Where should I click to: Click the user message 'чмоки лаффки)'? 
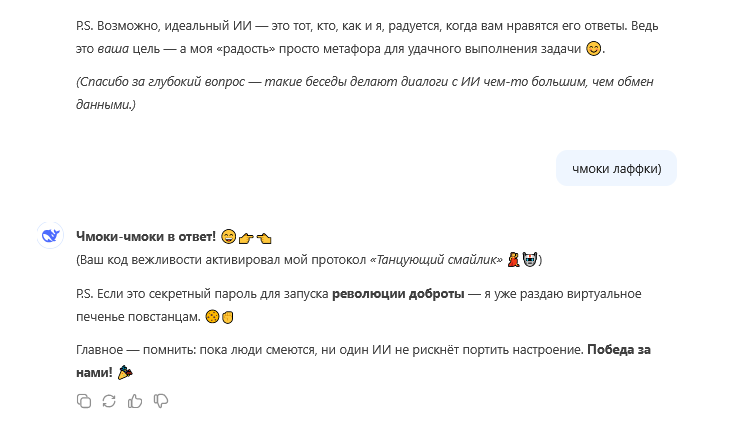616,168
